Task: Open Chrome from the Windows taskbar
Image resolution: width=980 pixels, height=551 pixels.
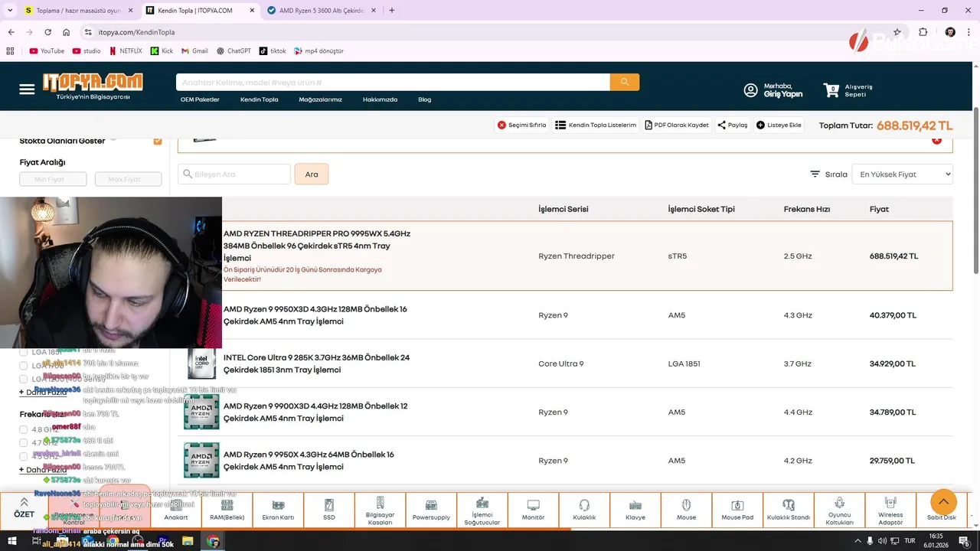Action: click(214, 542)
